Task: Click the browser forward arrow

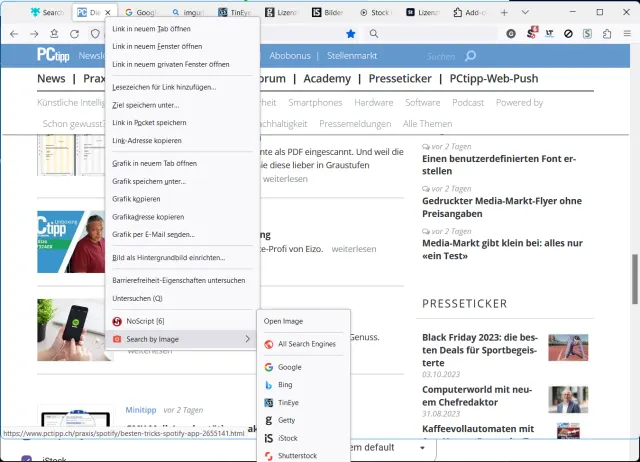Action: (34, 34)
